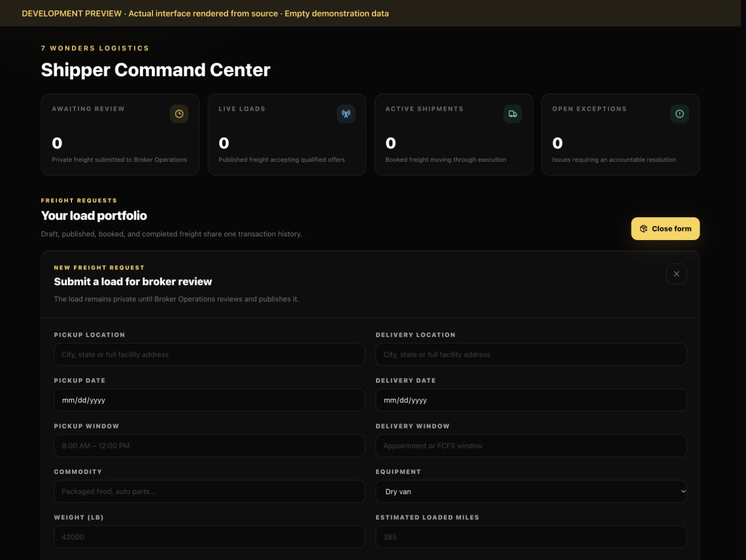The image size is (746, 560).
Task: Focus the Delivery Location field
Action: pos(531,354)
